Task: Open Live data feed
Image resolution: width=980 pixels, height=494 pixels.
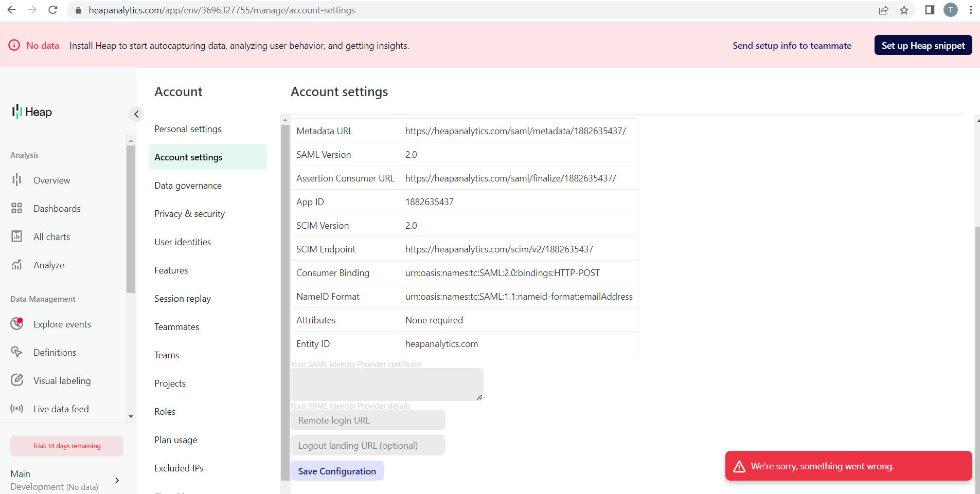Action: pyautogui.click(x=61, y=409)
